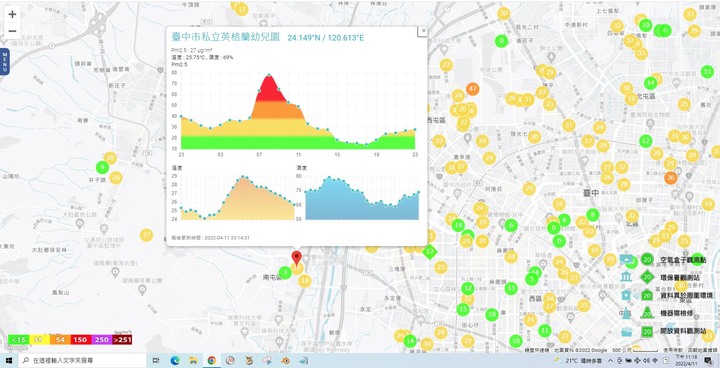This screenshot has height=368, width=720.
Task: Click the briefcase open-data icon in legend
Action: click(x=626, y=331)
